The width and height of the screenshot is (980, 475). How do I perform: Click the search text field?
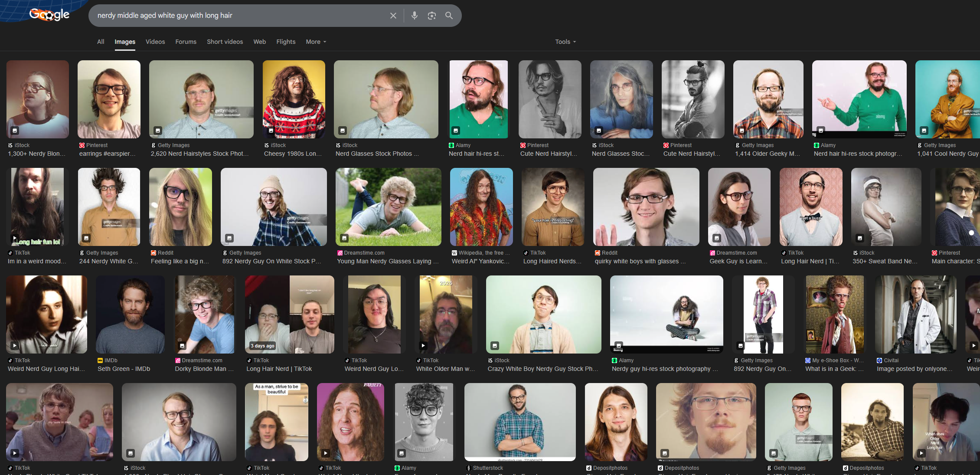pos(241,16)
